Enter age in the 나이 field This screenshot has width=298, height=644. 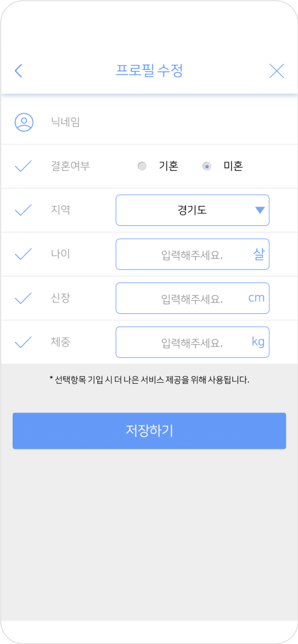(x=192, y=254)
